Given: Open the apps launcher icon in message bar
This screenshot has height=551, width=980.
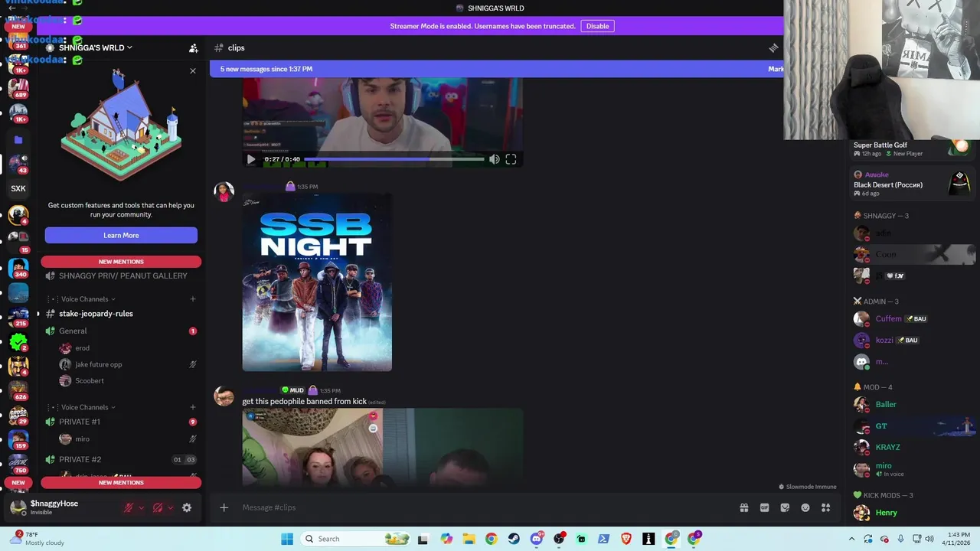Looking at the screenshot, I should tap(825, 507).
